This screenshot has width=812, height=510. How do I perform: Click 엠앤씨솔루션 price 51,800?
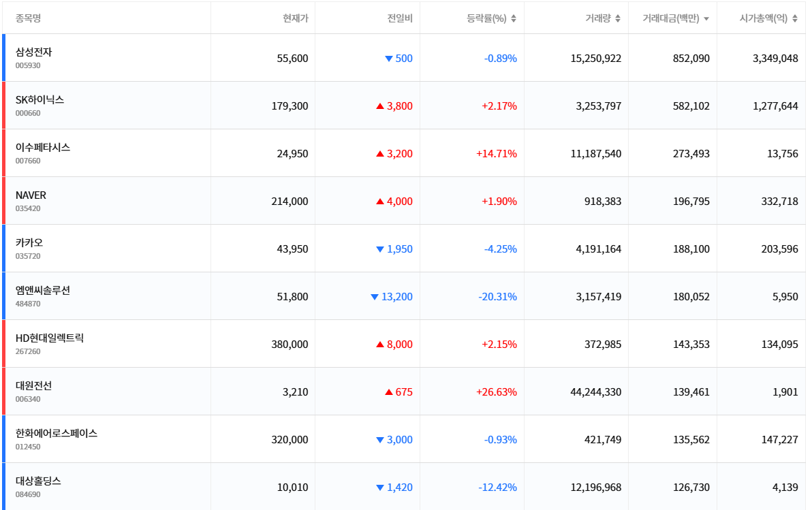click(293, 297)
